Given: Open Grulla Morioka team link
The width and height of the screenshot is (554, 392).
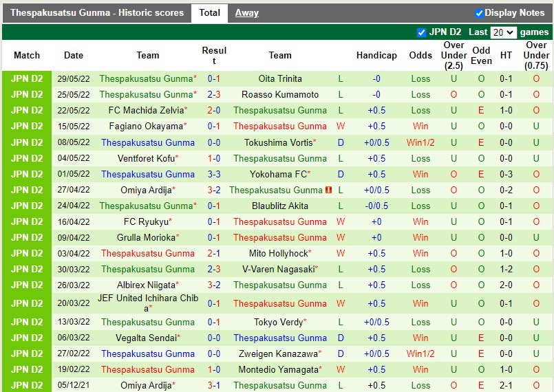Looking at the screenshot, I should (x=147, y=238).
